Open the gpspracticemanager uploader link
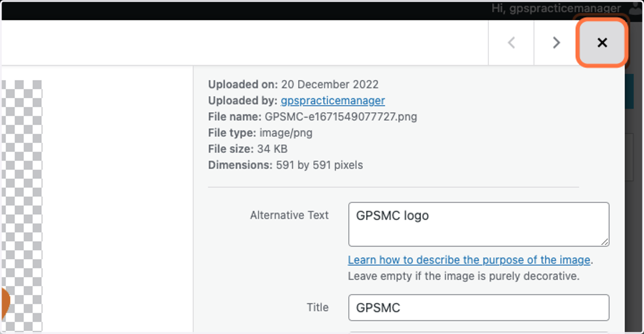Viewport: 644px width, 334px height. point(333,100)
